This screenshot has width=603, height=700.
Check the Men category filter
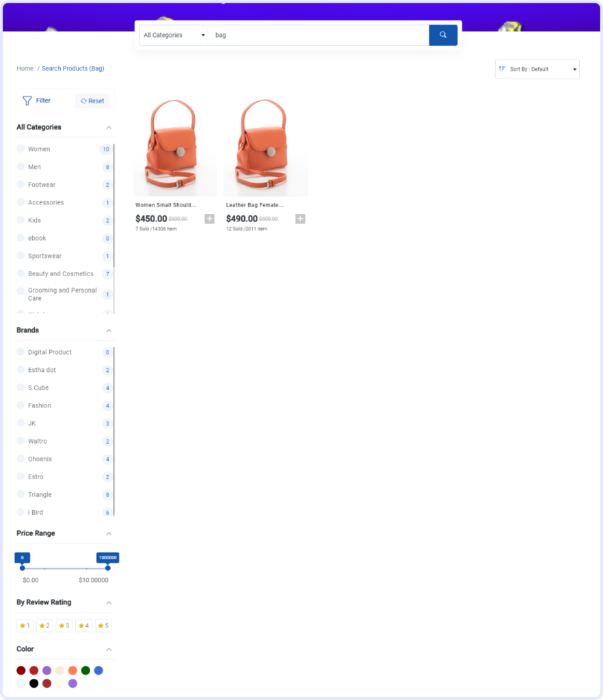pyautogui.click(x=21, y=167)
